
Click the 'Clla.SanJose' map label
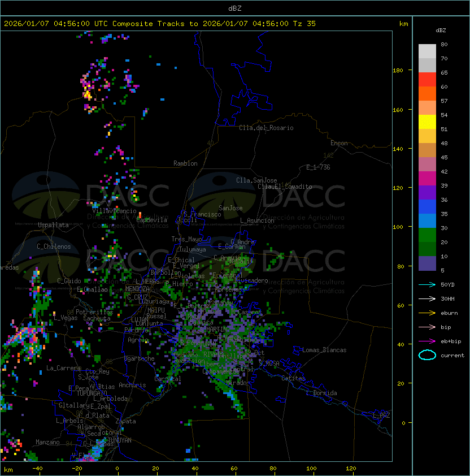(256, 180)
